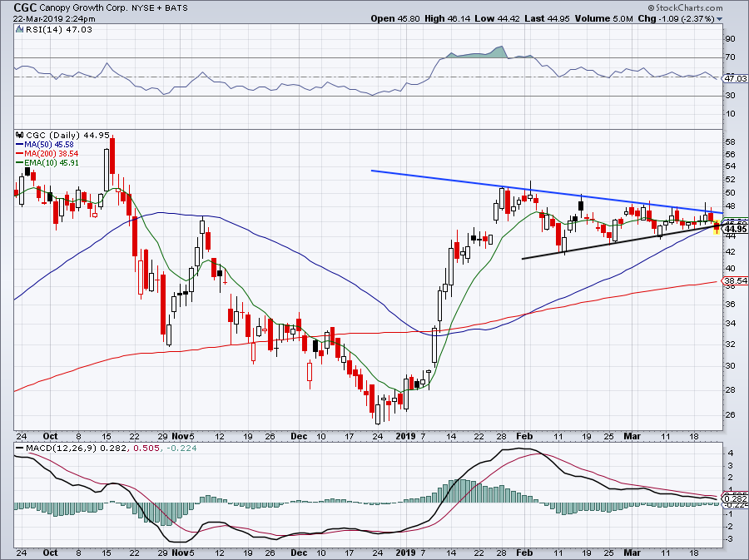The image size is (749, 560).
Task: Click the 70 overbought level on RSI axis
Action: 730,57
